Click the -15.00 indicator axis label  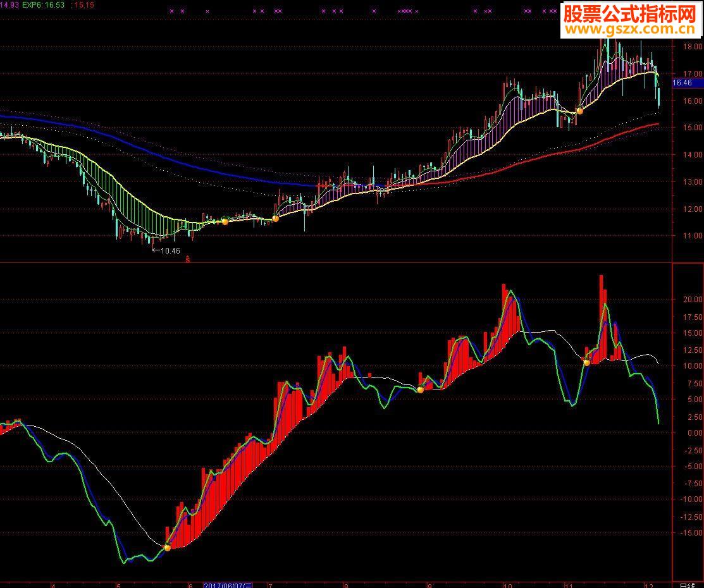coord(691,533)
